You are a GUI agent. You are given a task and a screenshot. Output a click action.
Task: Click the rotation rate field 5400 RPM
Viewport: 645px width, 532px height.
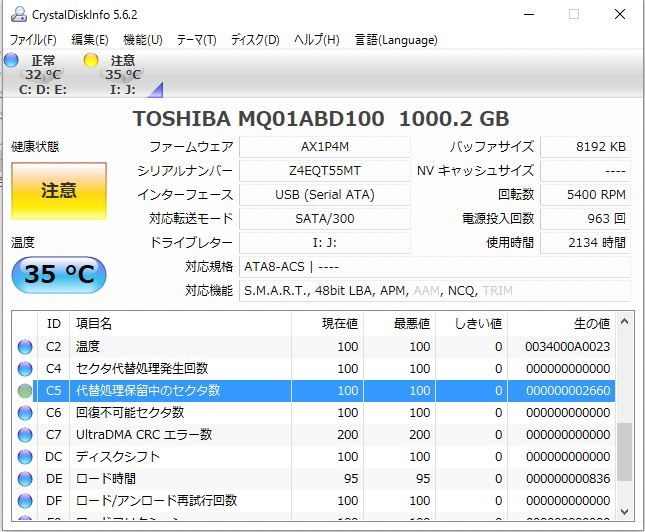pyautogui.click(x=585, y=195)
